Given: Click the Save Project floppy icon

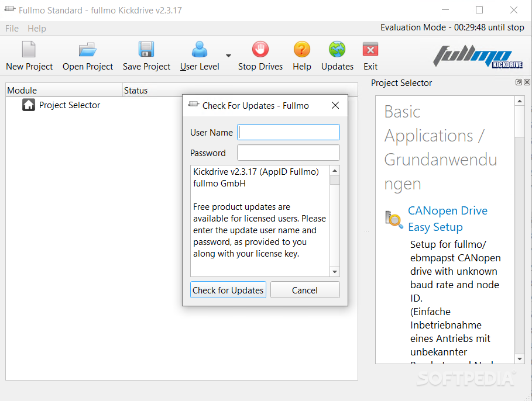Looking at the screenshot, I should pyautogui.click(x=146, y=49).
